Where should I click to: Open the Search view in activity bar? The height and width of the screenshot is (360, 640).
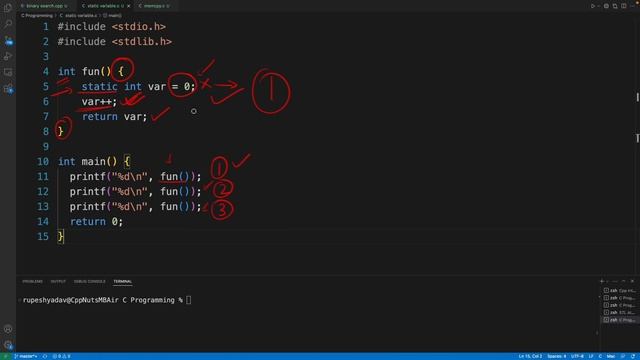pyautogui.click(x=8, y=24)
